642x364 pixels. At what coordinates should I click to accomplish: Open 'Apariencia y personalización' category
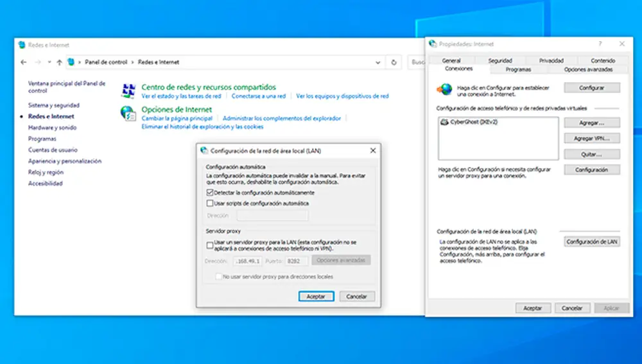click(x=65, y=161)
